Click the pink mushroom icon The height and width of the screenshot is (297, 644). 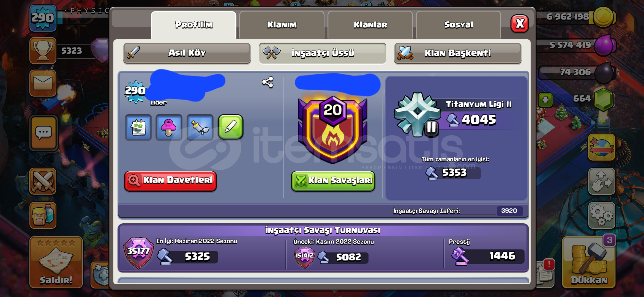169,128
